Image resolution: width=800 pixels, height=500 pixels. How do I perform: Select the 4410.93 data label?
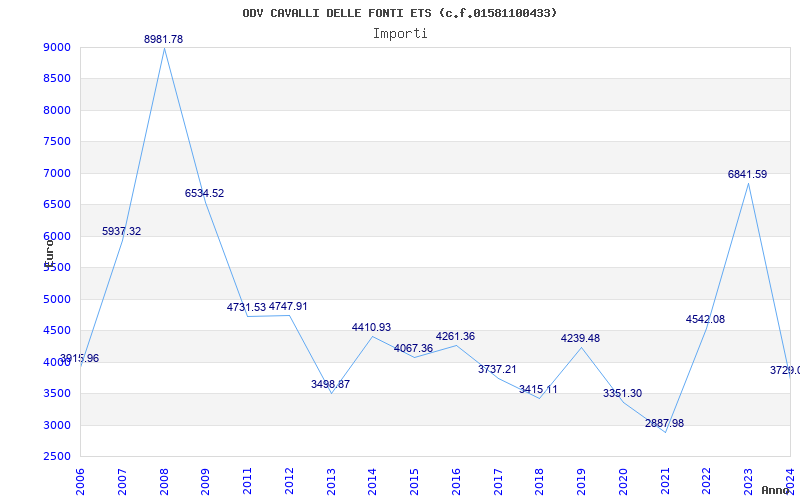coord(371,327)
